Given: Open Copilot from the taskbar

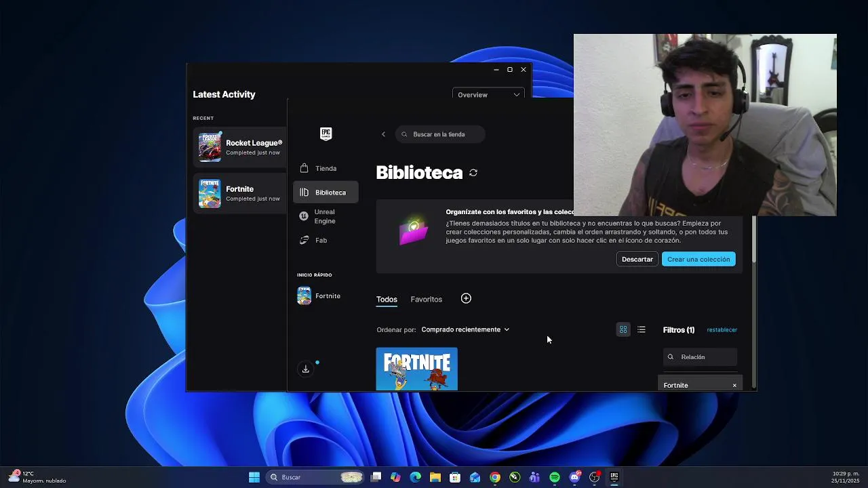Looking at the screenshot, I should pyautogui.click(x=396, y=477).
